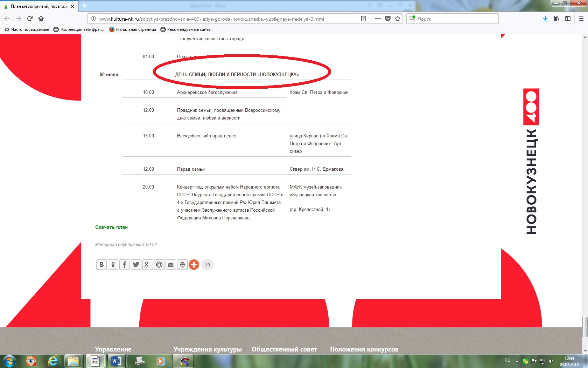Open 'Часто посещаемые' bookmarks folder

click(27, 29)
